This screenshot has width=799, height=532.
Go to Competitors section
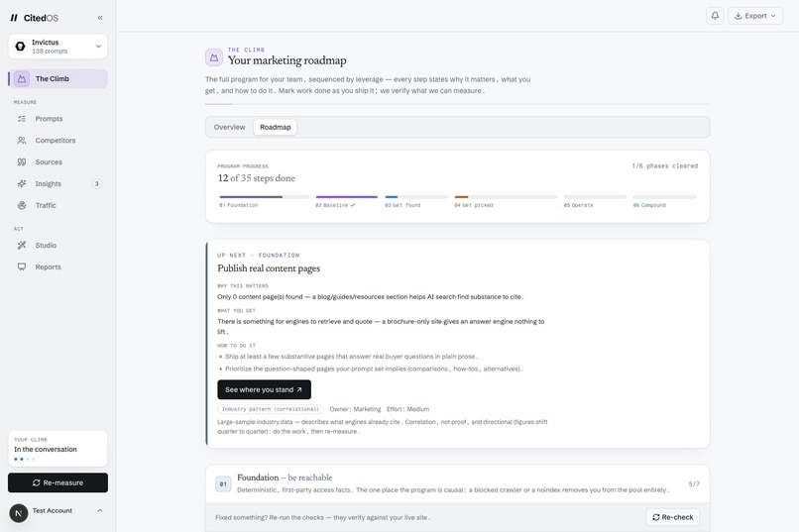tap(56, 141)
